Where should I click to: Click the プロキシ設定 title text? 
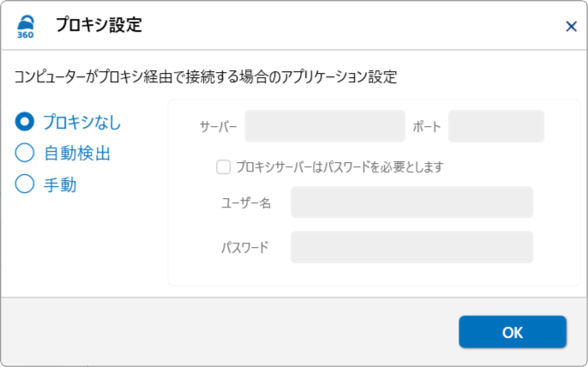(x=99, y=27)
